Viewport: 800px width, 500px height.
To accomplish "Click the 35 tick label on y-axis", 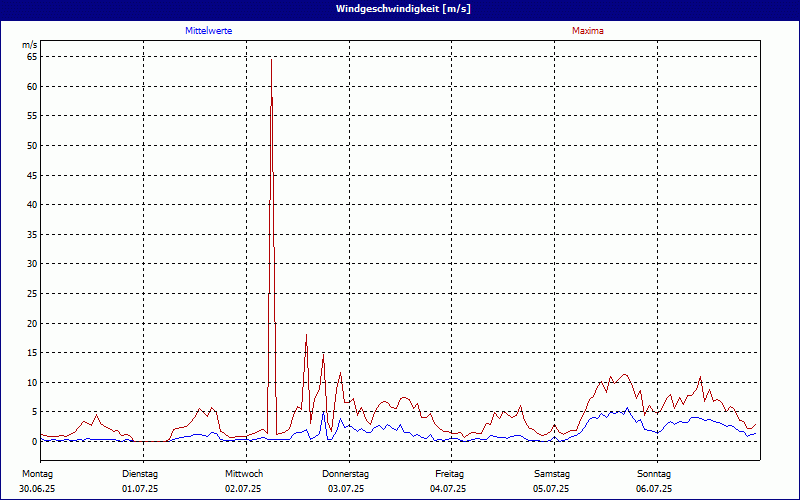I will [x=31, y=235].
